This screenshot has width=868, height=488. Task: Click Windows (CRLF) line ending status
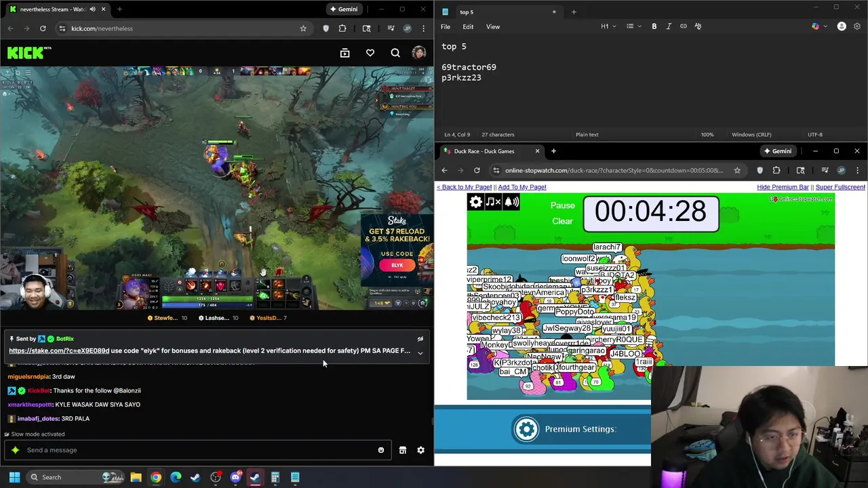pyautogui.click(x=751, y=134)
